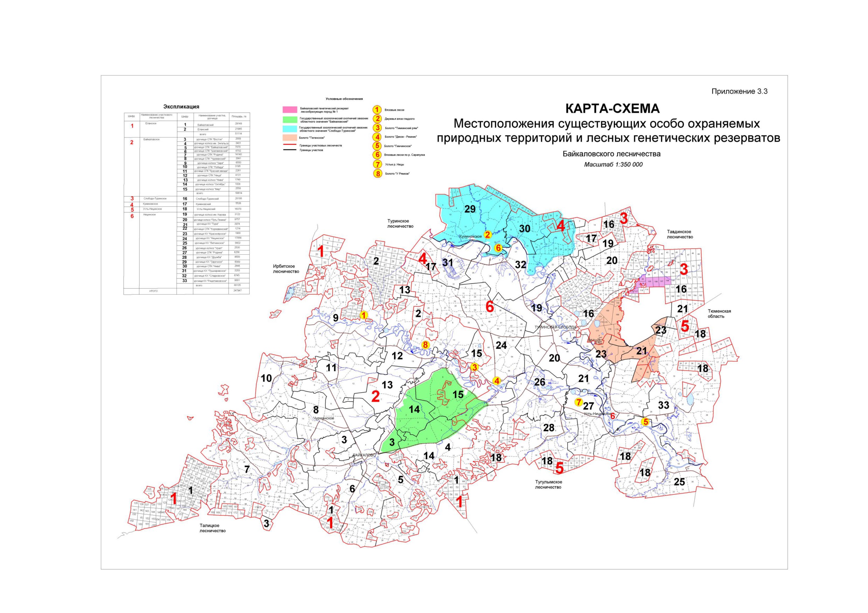The height and width of the screenshot is (613, 868).
Task: Click the green "Байкаловский" reserve legend swatch
Action: click(x=290, y=119)
